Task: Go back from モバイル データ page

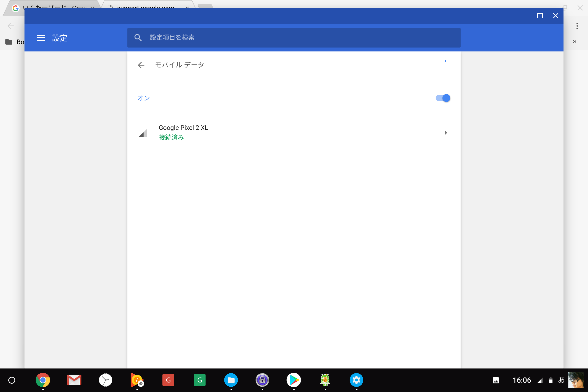Action: click(x=141, y=65)
